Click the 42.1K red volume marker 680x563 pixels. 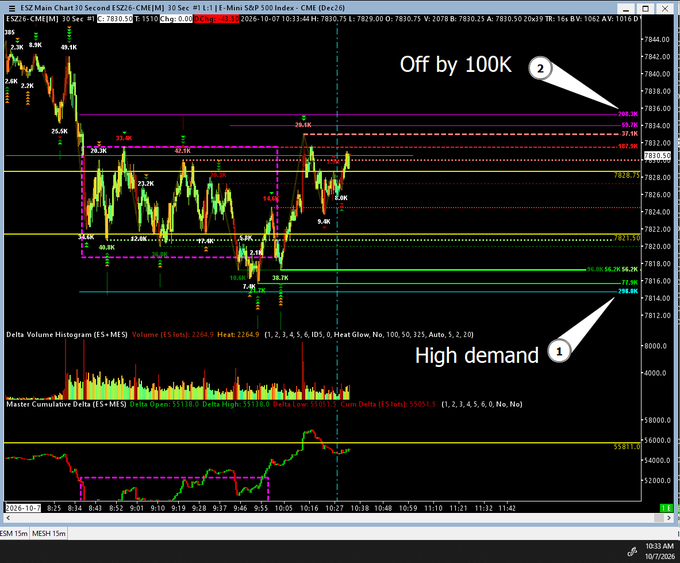(x=183, y=151)
